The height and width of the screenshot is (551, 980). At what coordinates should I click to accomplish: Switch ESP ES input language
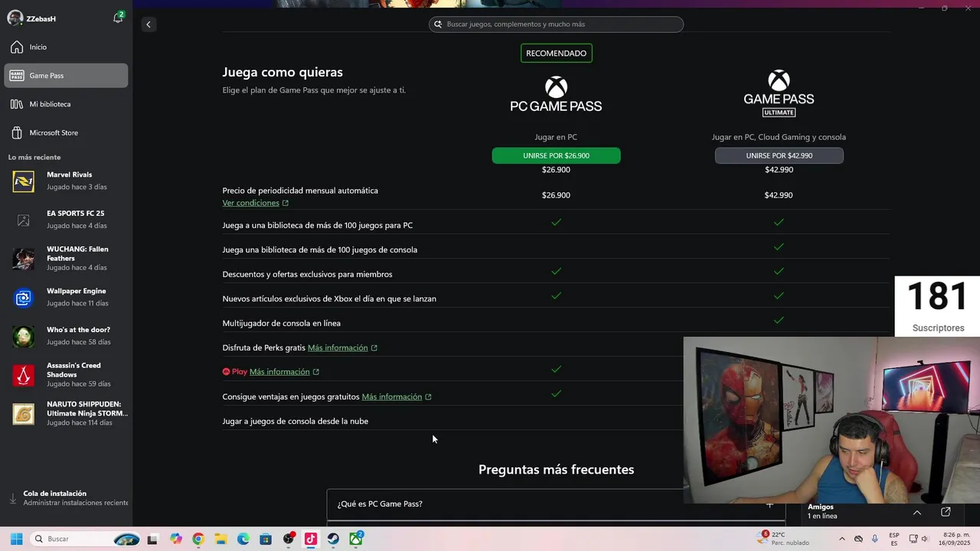894,539
